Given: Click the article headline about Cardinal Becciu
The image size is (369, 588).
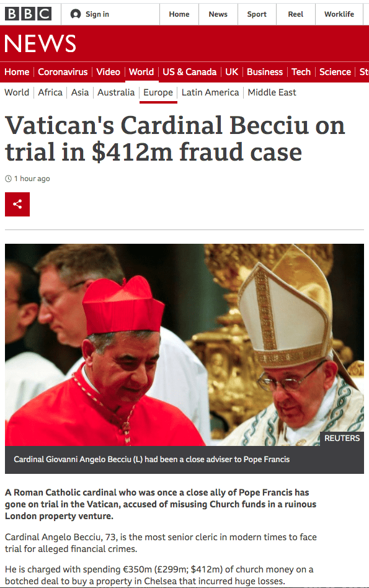Looking at the screenshot, I should [175, 138].
